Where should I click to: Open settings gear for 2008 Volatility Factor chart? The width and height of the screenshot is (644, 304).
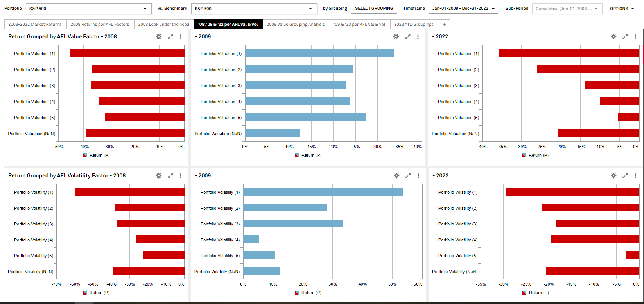(x=159, y=175)
